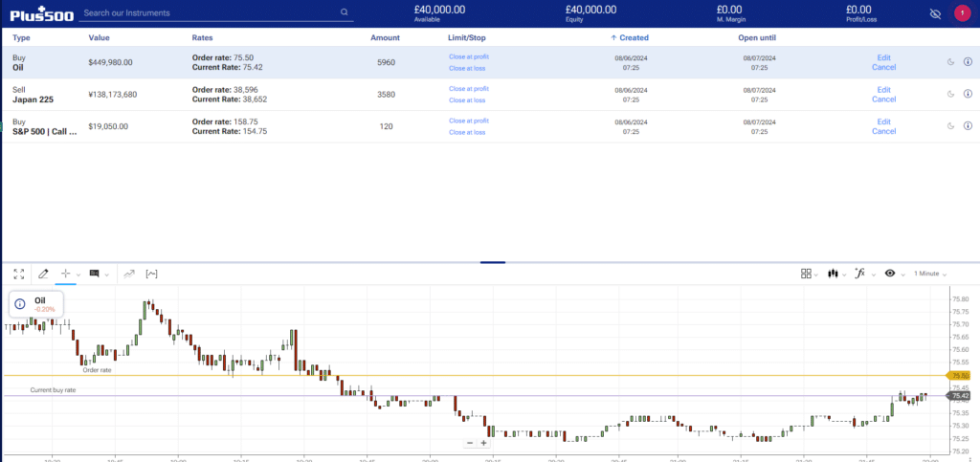Click the chart layout grid icon
The width and height of the screenshot is (980, 462).
click(x=806, y=274)
